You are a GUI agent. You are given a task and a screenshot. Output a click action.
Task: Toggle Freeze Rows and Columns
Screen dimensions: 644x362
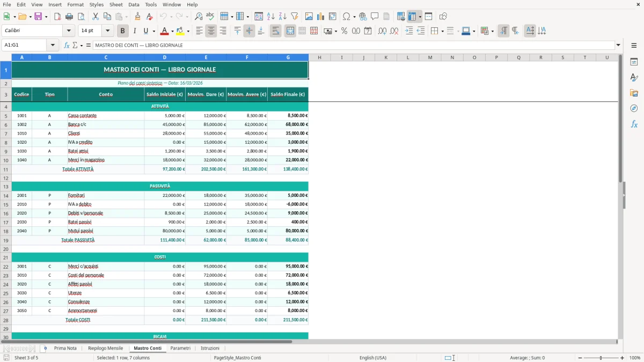412,17
